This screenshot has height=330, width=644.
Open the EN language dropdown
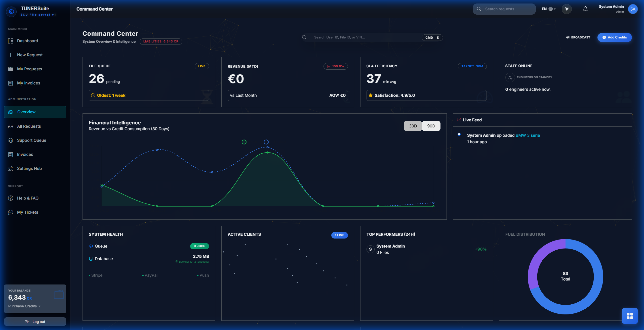[x=548, y=9]
